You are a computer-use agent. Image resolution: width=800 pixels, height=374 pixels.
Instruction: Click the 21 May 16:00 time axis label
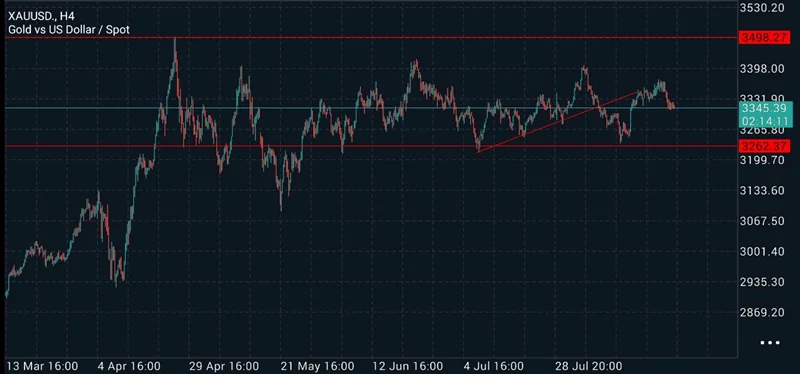coord(317,366)
